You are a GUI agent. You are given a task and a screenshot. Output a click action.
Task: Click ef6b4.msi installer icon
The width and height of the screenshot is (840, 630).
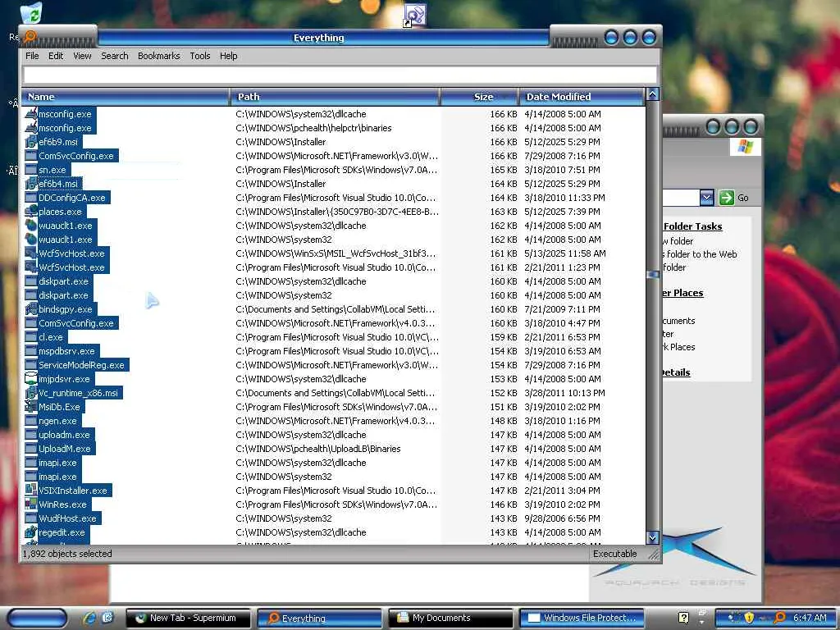(x=30, y=184)
